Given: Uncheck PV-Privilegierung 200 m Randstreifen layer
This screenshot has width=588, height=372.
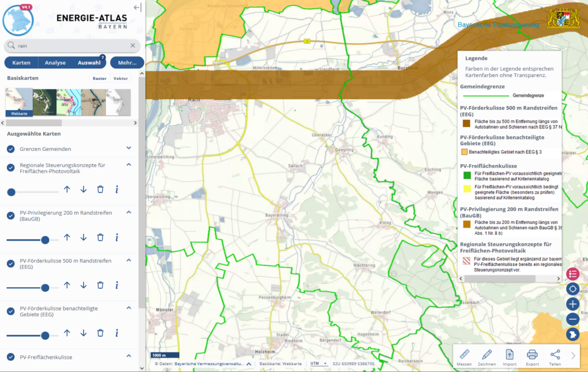Looking at the screenshot, I should pyautogui.click(x=10, y=216).
